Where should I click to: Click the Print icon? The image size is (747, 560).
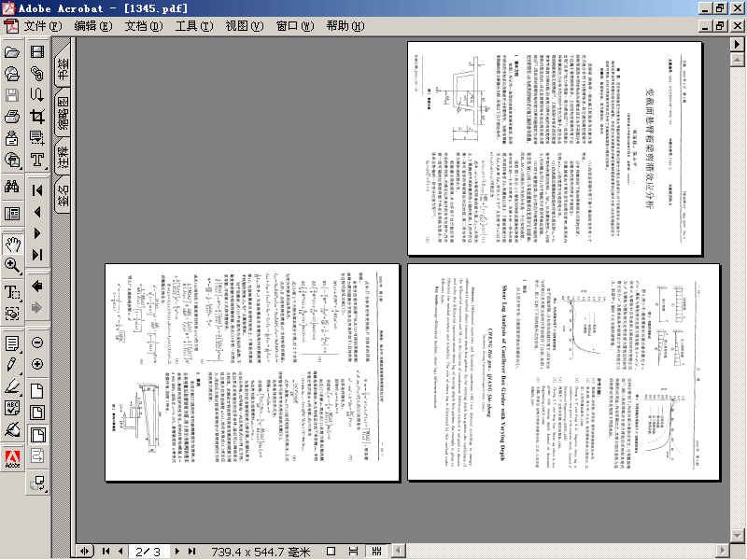point(12,116)
